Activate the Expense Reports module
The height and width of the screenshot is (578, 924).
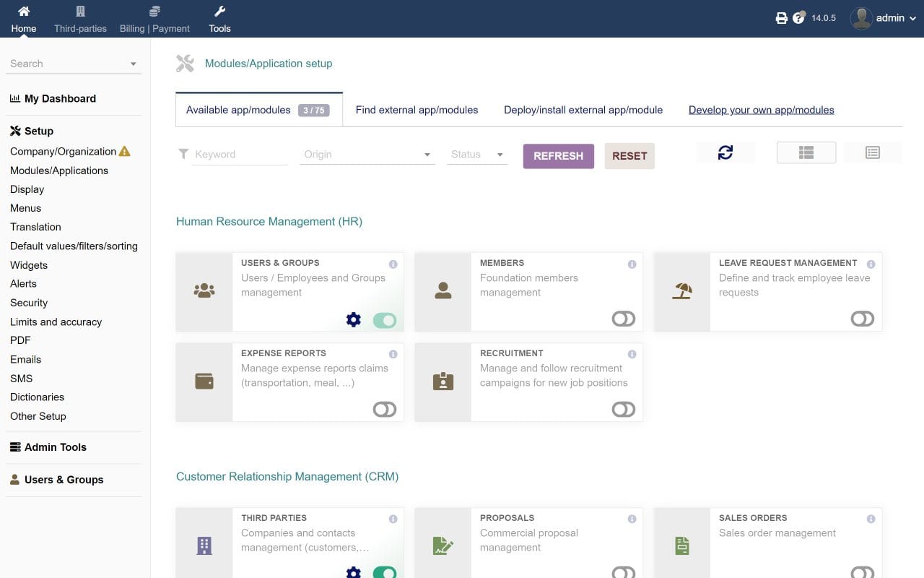coord(385,409)
